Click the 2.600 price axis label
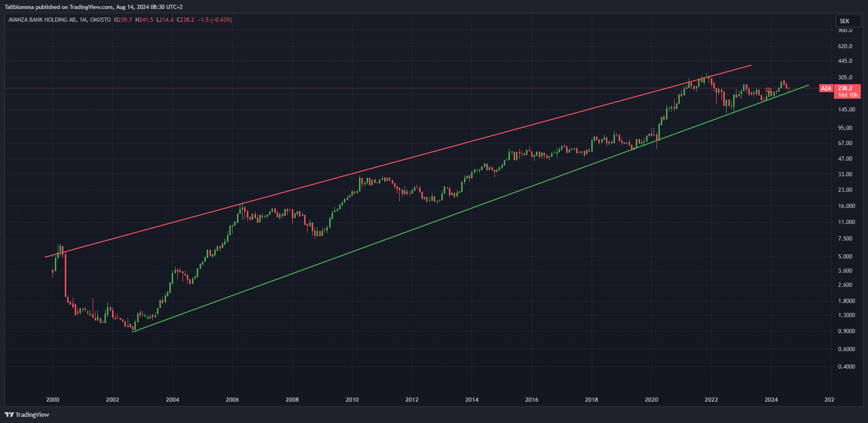 845,285
